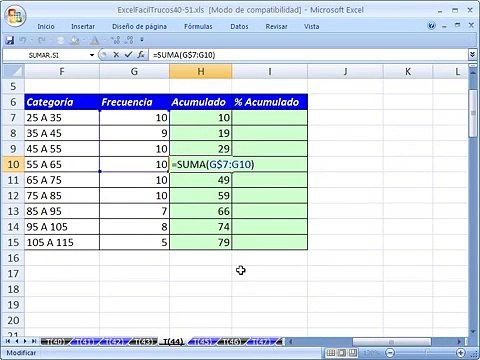This screenshot has height=360, width=480.
Task: Open the Diseño de página tab
Action: pyautogui.click(x=139, y=26)
